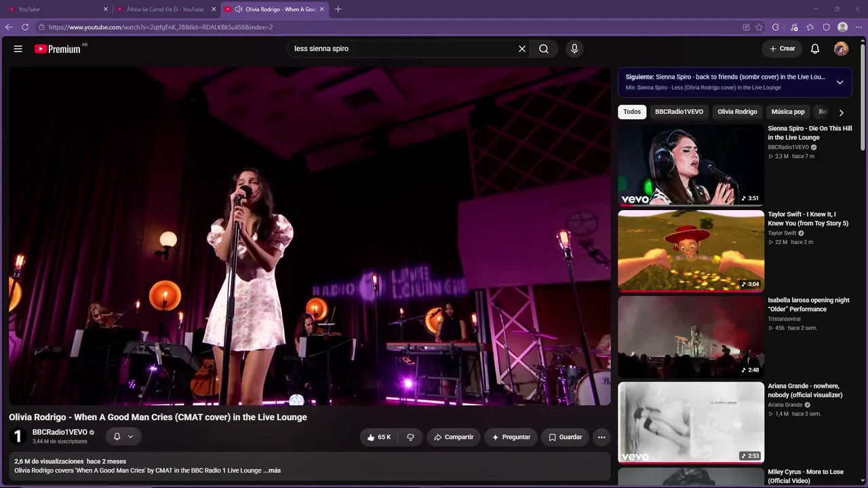Click the Crear button

click(782, 49)
